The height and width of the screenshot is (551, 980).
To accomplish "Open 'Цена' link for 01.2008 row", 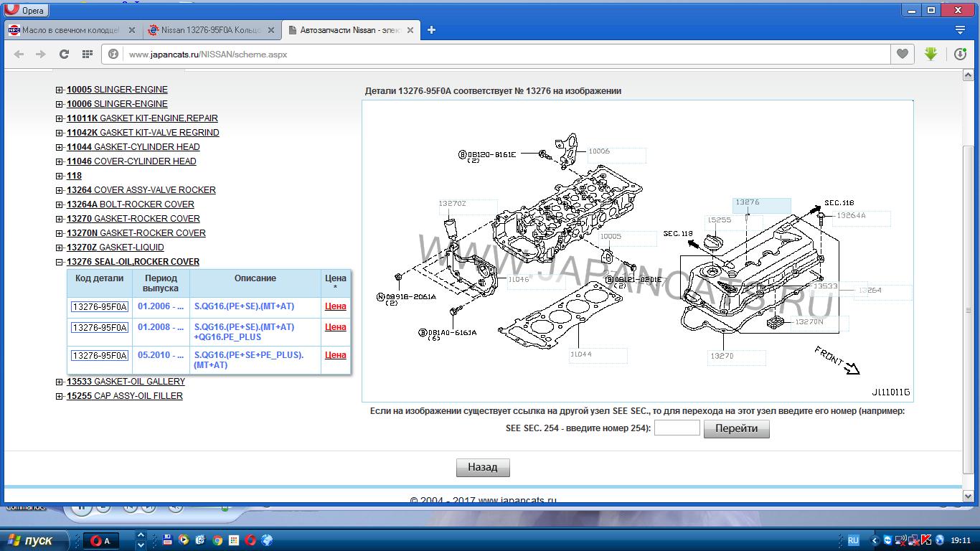I will tap(336, 327).
